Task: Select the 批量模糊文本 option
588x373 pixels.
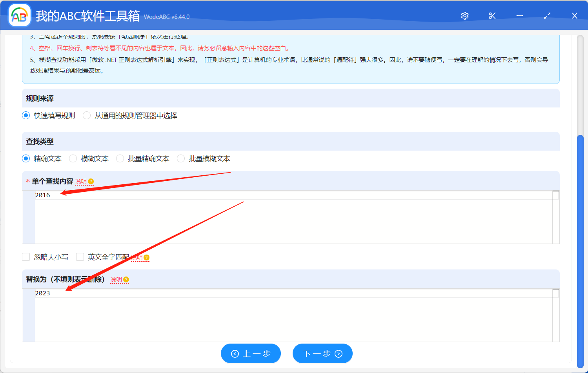Action: tap(180, 158)
